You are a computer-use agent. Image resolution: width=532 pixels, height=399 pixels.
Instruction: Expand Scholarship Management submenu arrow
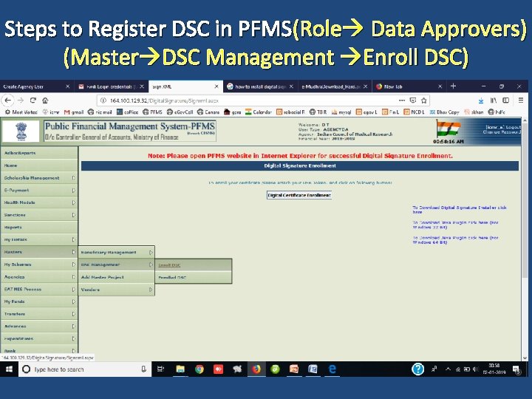(74, 178)
